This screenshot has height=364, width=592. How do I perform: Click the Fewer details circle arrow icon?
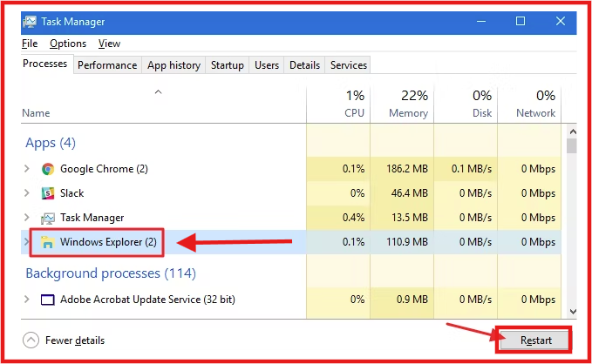tap(31, 340)
